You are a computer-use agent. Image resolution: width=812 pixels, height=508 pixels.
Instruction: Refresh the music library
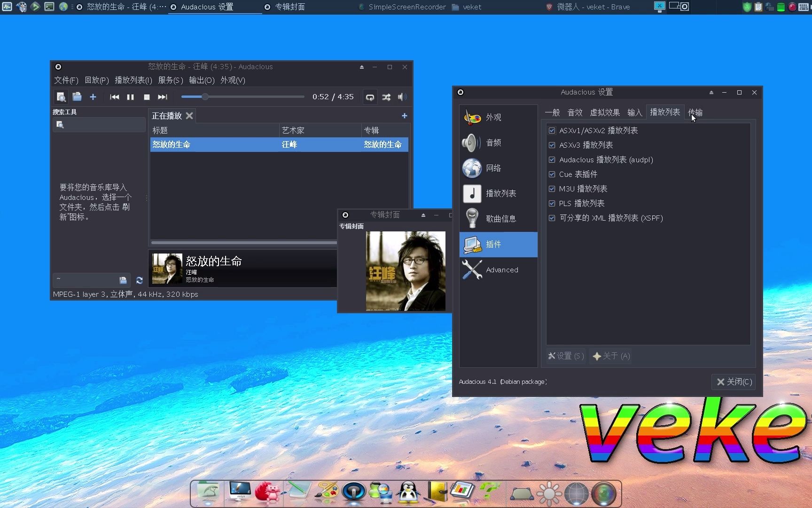click(x=139, y=280)
